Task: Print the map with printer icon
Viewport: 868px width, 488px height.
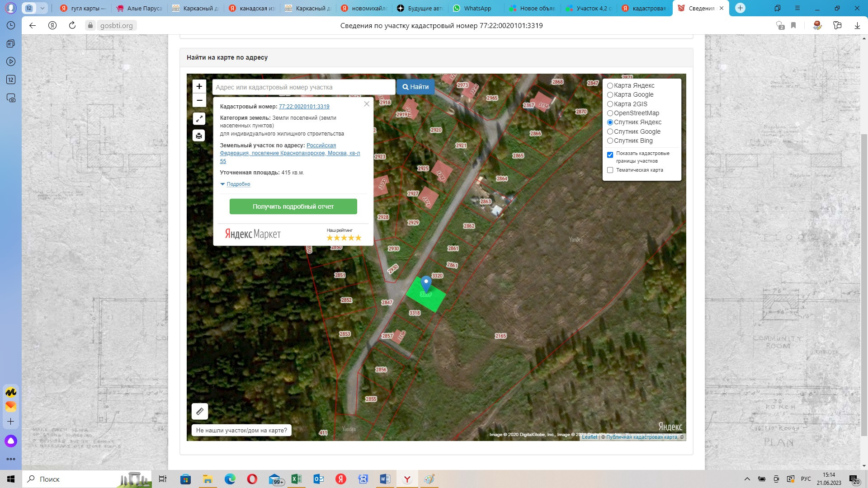Action: click(x=199, y=136)
